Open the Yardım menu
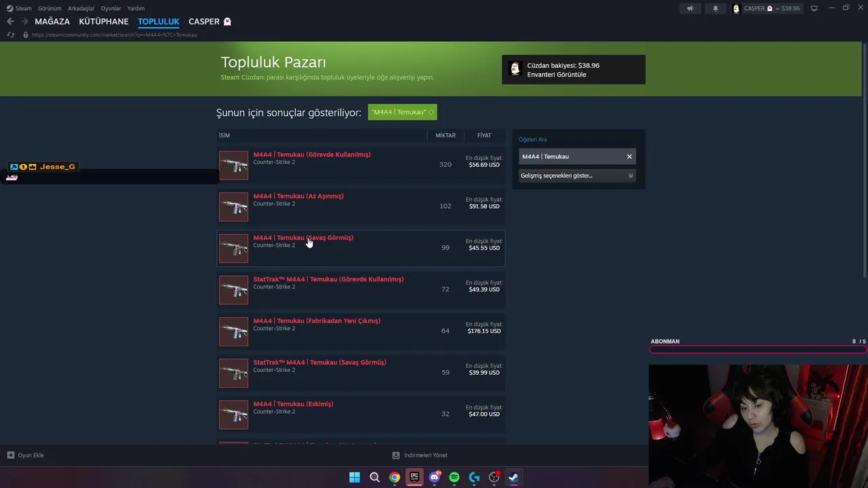The width and height of the screenshot is (868, 488). (x=136, y=8)
